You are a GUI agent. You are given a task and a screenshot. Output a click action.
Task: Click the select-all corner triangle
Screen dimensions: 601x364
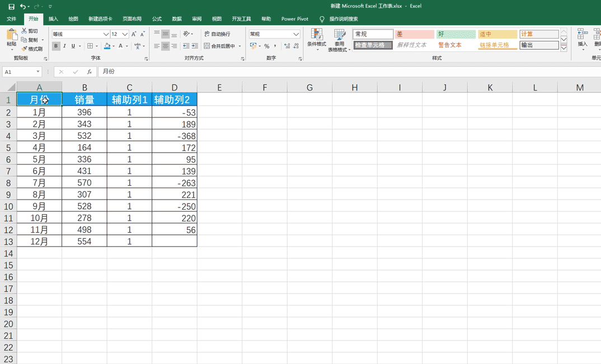12,87
